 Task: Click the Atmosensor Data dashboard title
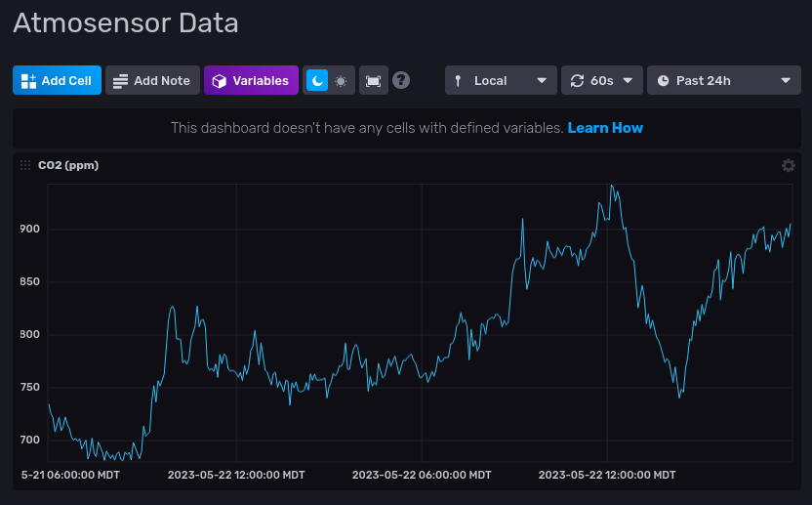(x=126, y=23)
